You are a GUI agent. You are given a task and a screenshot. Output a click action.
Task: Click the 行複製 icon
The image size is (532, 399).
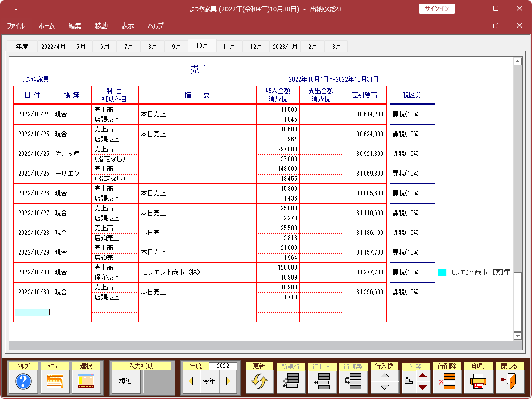tap(353, 381)
